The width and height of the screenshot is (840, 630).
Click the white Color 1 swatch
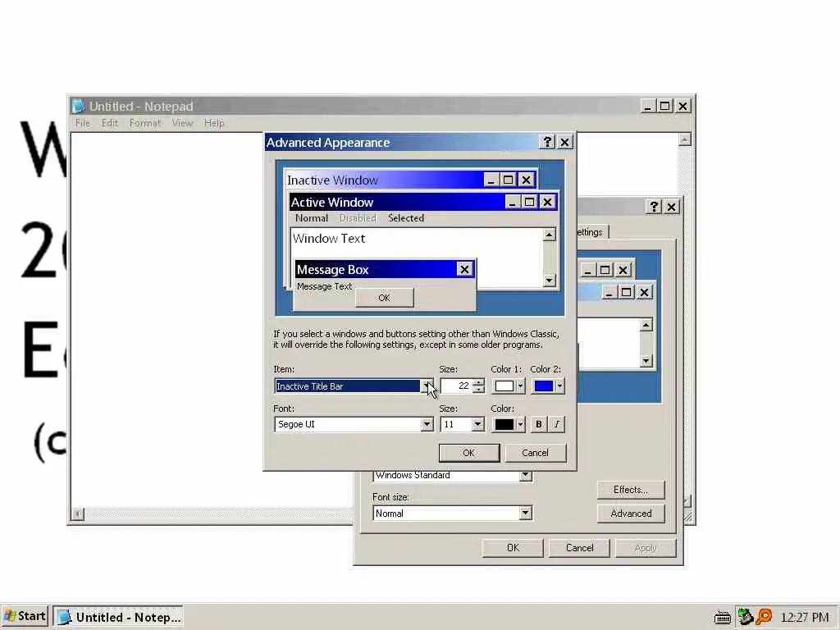(504, 386)
